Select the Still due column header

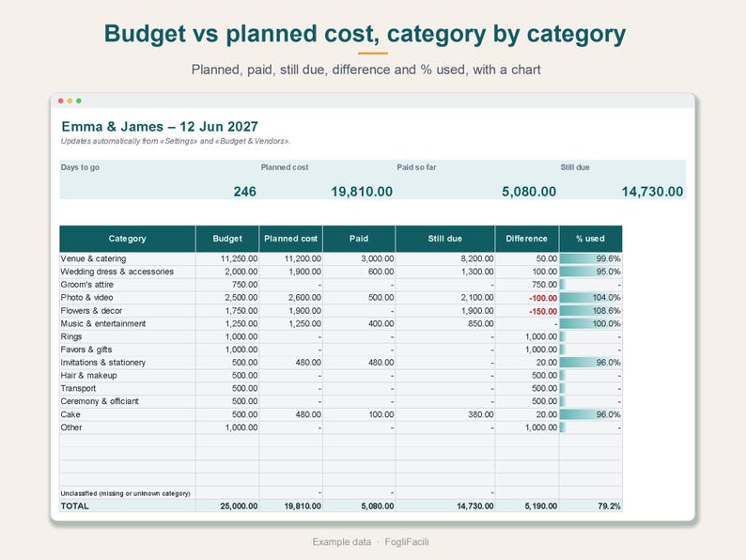point(444,239)
